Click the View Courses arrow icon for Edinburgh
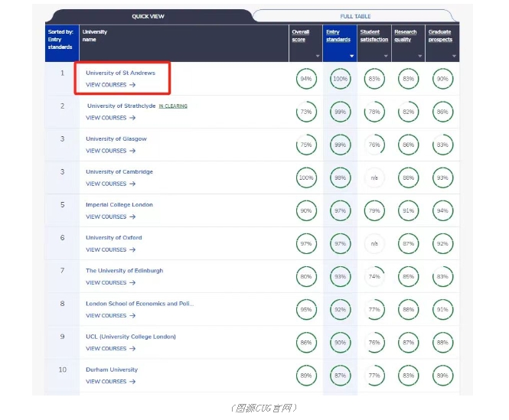509x420 pixels. tap(132, 283)
